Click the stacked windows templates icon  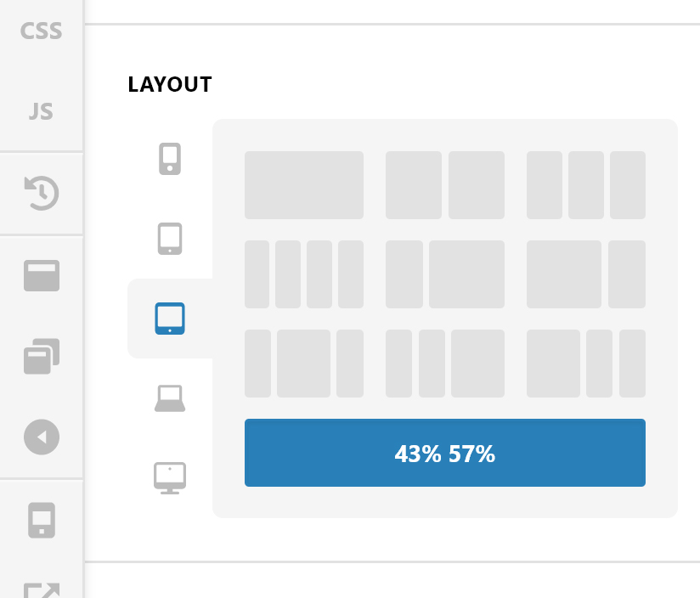[x=42, y=356]
